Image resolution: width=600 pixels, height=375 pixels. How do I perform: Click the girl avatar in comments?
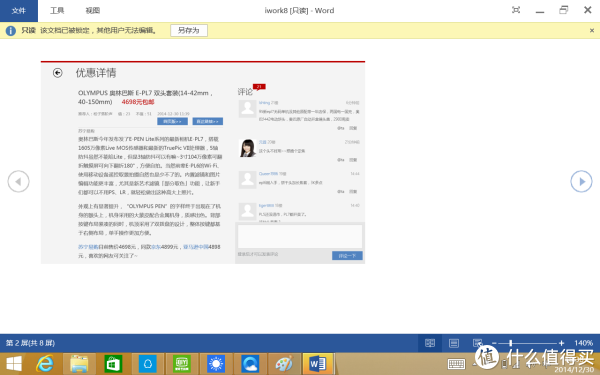point(248,148)
